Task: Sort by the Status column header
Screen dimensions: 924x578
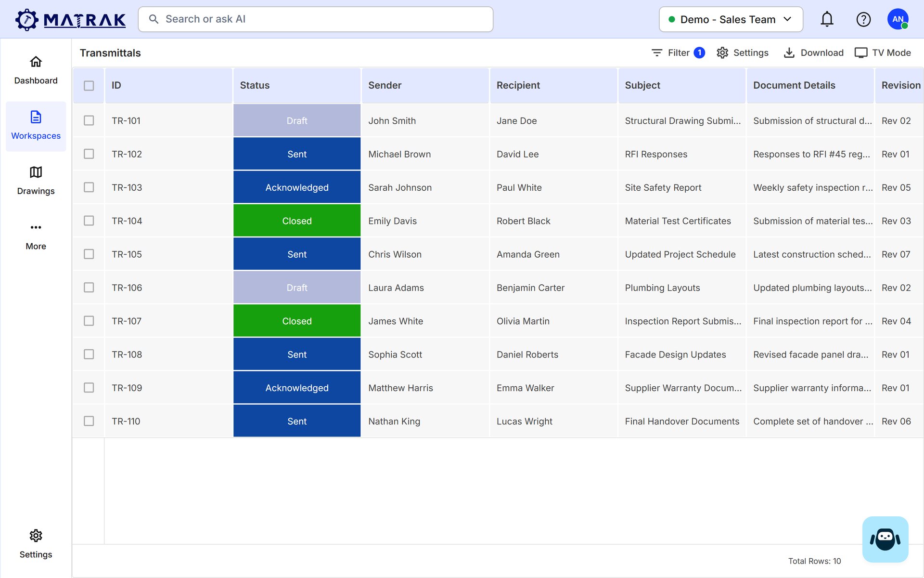Action: [296, 85]
